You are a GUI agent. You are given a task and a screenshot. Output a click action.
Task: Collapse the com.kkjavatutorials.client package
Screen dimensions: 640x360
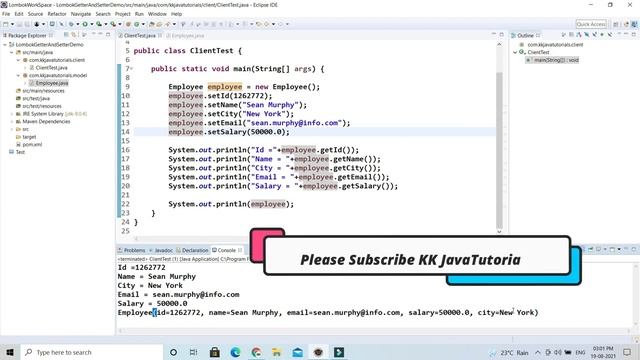(x=18, y=60)
